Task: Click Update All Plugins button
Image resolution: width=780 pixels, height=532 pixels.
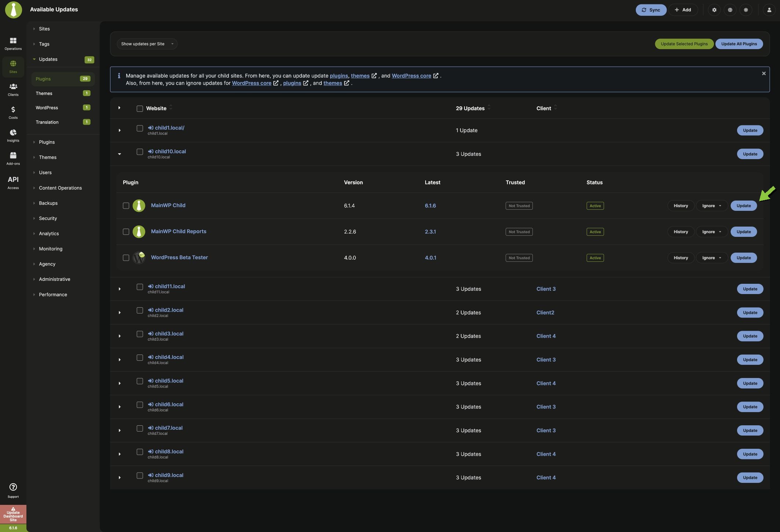Action: click(x=739, y=44)
